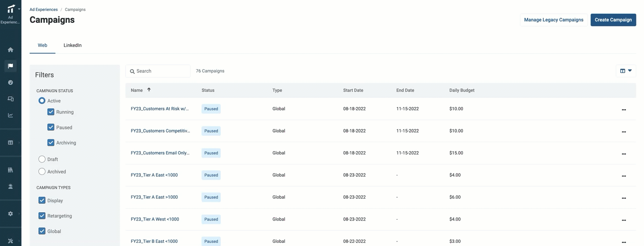Open FY23_Customers Competitive campaign link
Screen dimensions: 644x246
pyautogui.click(x=160, y=131)
